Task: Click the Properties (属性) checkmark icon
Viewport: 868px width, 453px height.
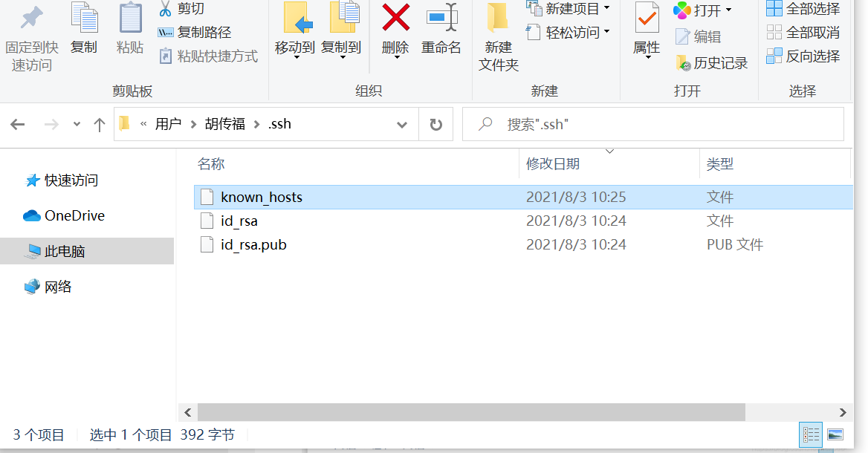Action: pyautogui.click(x=647, y=18)
